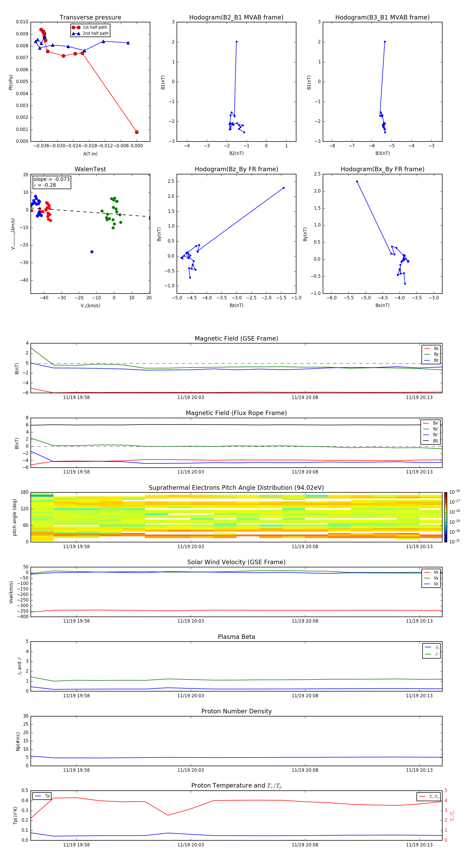Screen dimensions: 473x868
Task: Click the top point in B2_B1 hodogram
Action: [x=236, y=42]
